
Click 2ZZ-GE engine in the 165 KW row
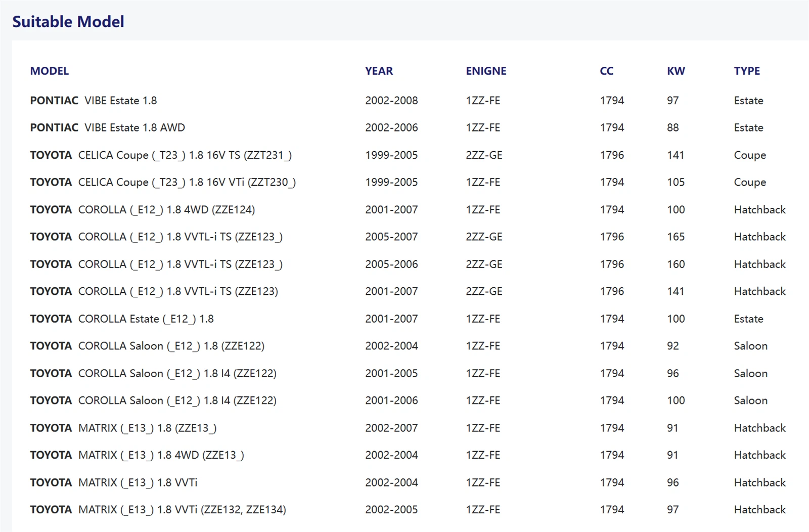click(484, 237)
